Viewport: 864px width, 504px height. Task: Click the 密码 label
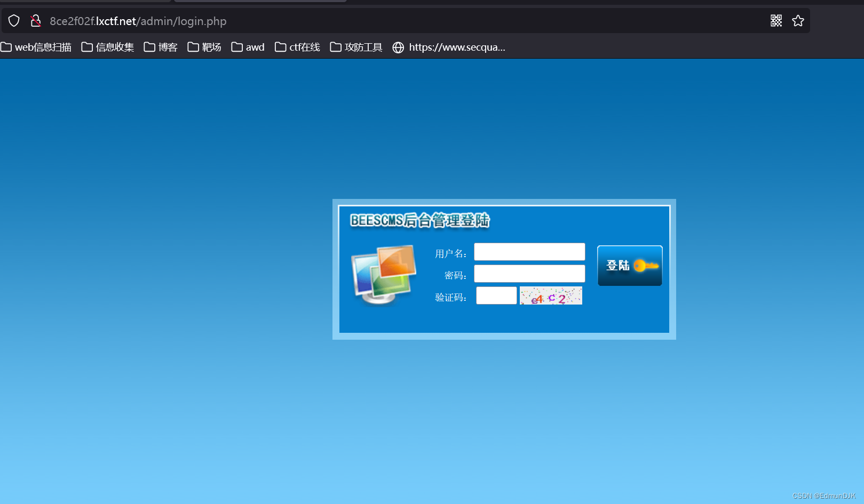tap(456, 275)
